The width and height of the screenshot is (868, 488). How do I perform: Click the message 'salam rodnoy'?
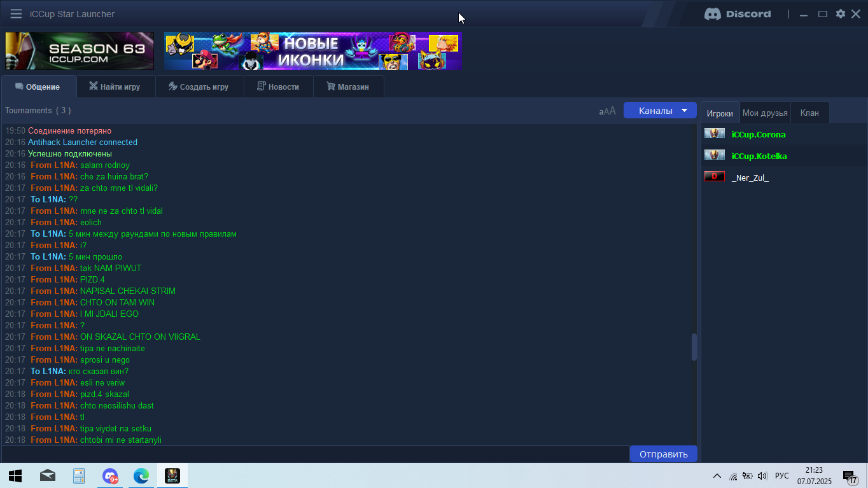pyautogui.click(x=105, y=165)
